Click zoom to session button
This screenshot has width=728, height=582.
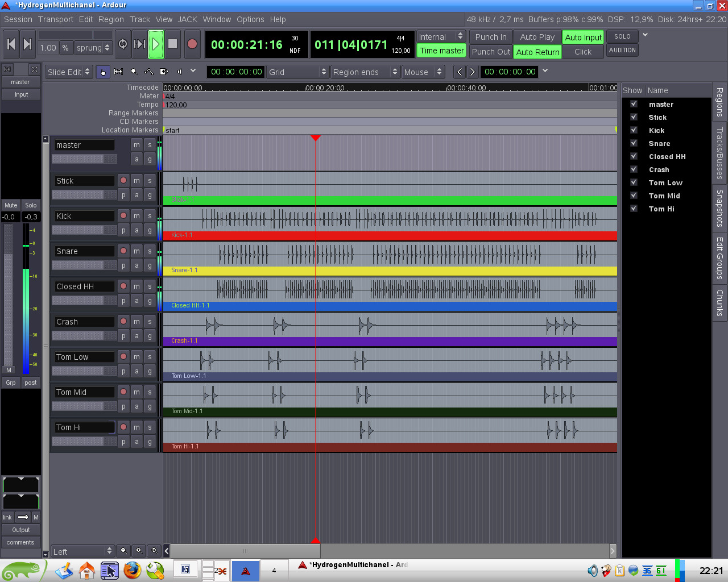(x=154, y=551)
